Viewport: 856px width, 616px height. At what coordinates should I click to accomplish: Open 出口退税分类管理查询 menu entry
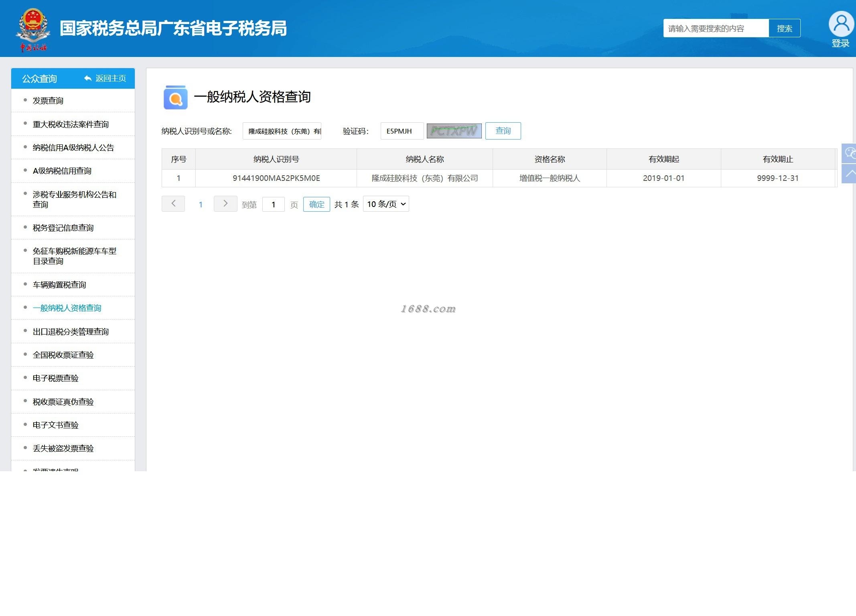pyautogui.click(x=71, y=332)
